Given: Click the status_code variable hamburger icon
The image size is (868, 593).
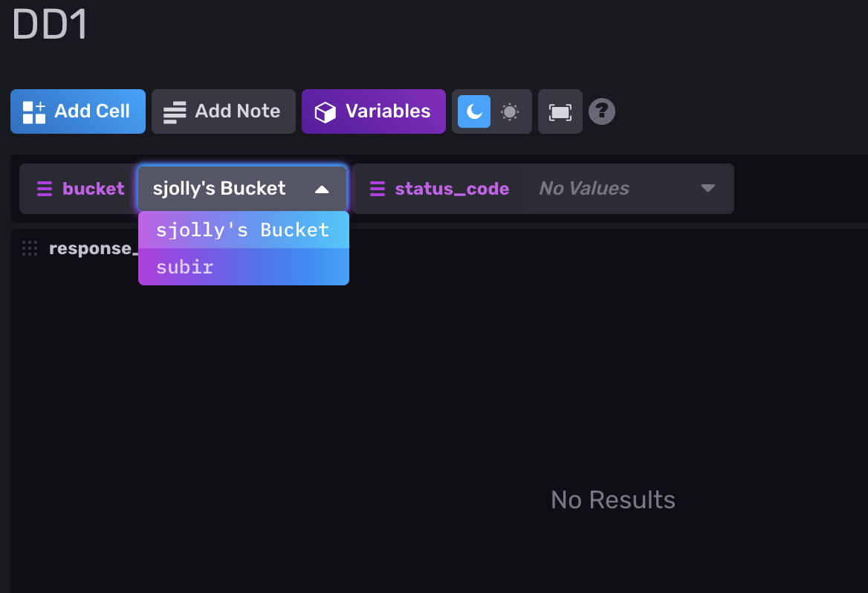Looking at the screenshot, I should point(378,188).
